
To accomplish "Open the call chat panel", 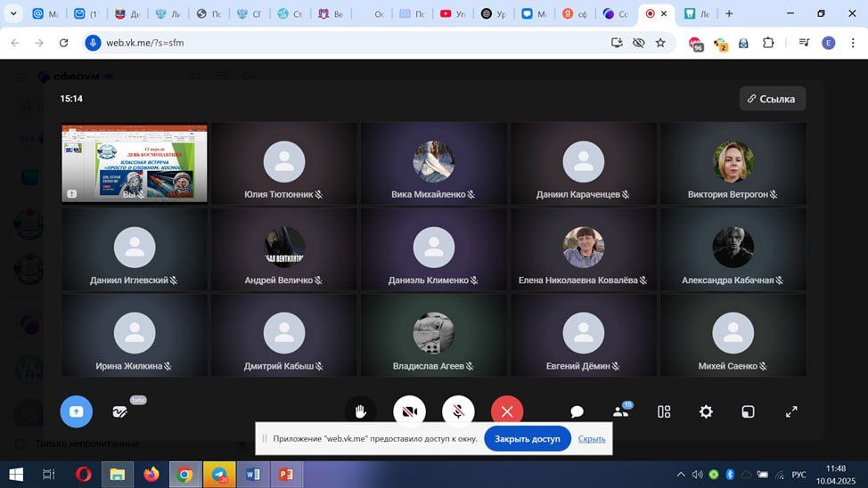I will click(577, 411).
